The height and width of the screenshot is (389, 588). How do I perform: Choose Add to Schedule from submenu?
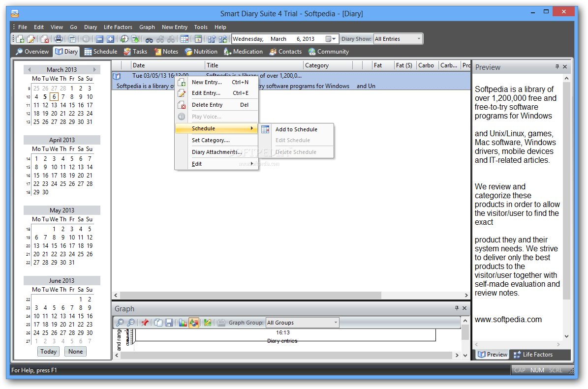coord(296,129)
